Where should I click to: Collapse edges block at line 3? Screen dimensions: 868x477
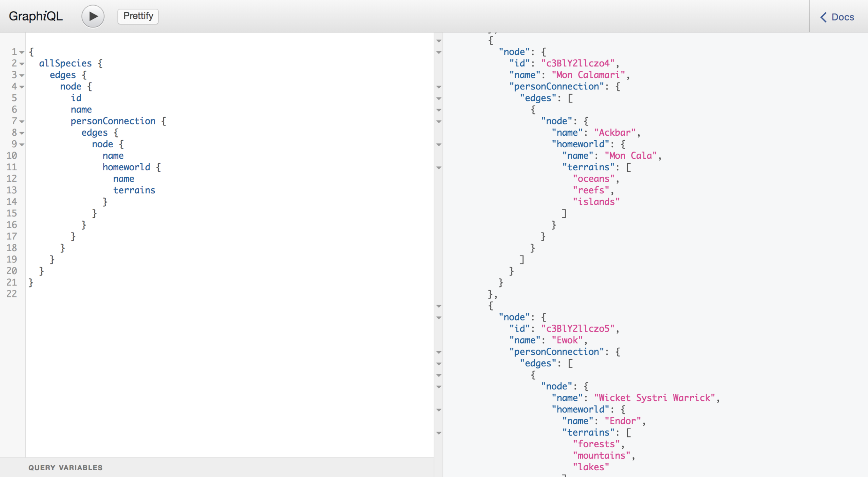[x=22, y=75]
